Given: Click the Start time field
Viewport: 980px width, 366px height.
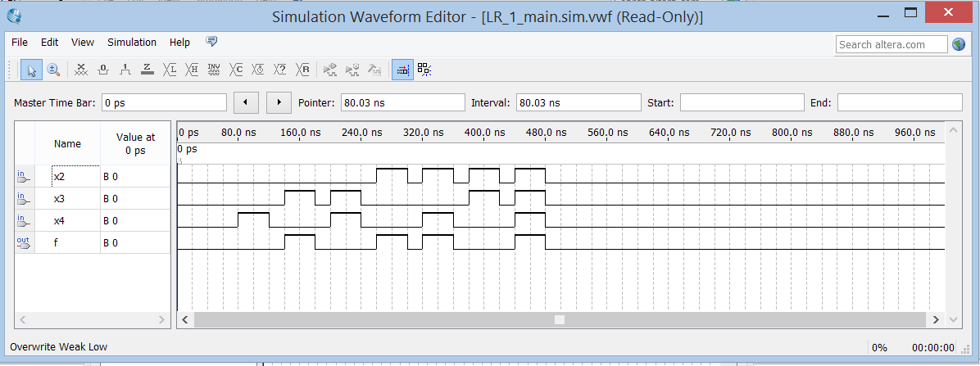Looking at the screenshot, I should (x=742, y=102).
